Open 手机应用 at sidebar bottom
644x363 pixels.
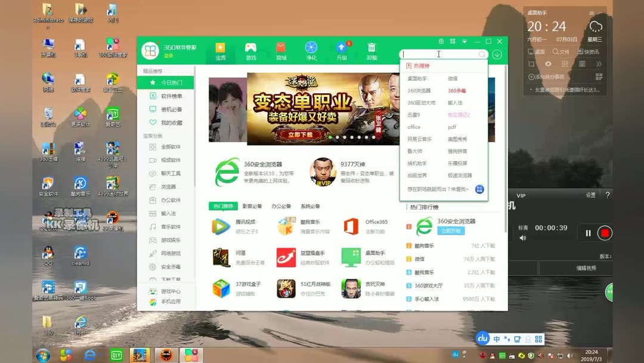(166, 302)
